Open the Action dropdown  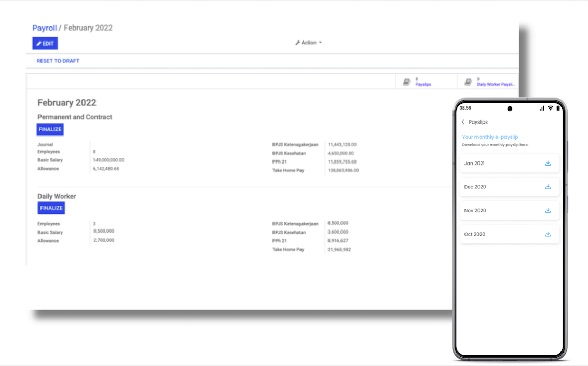pos(309,43)
